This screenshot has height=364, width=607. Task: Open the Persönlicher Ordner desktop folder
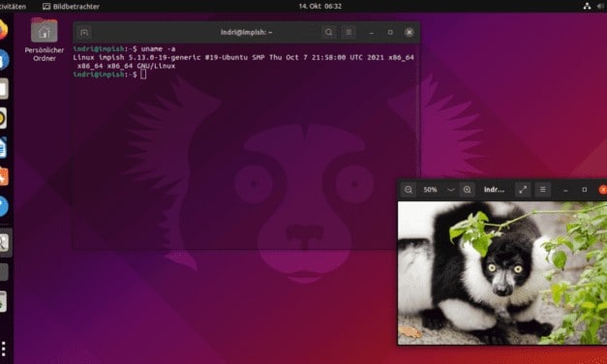45,39
